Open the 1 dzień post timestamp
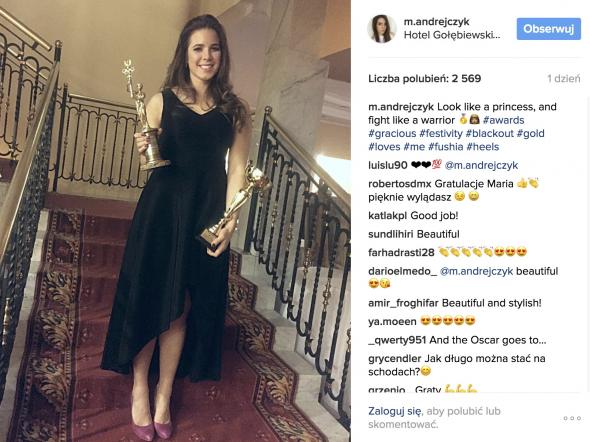The height and width of the screenshot is (442, 590). [x=564, y=79]
